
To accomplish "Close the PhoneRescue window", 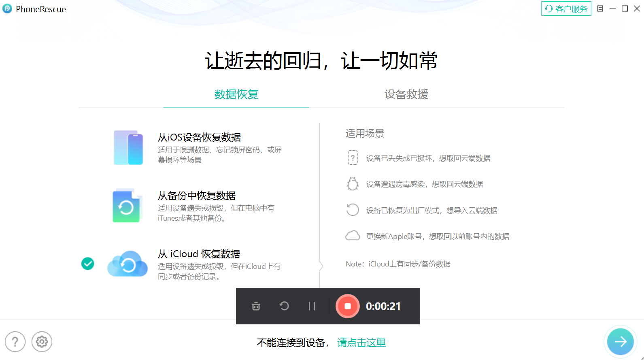I will coord(637,9).
